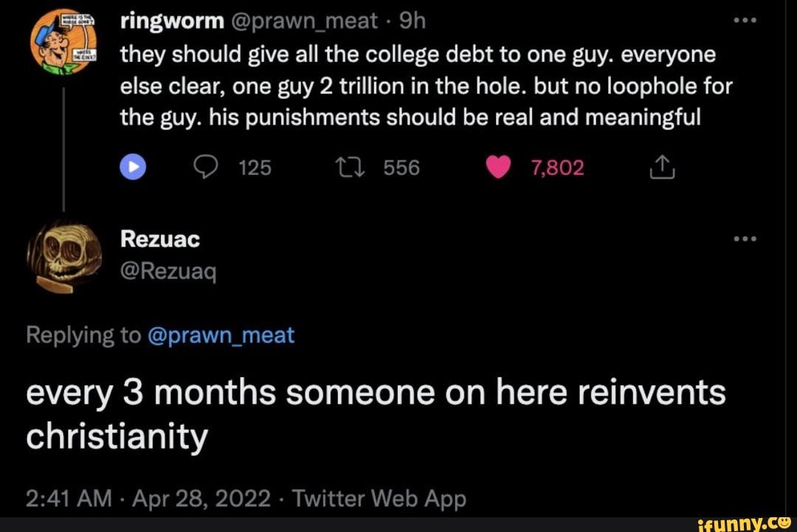This screenshot has width=797, height=532.
Task: Click the reply speech bubble icon
Action: [x=206, y=167]
